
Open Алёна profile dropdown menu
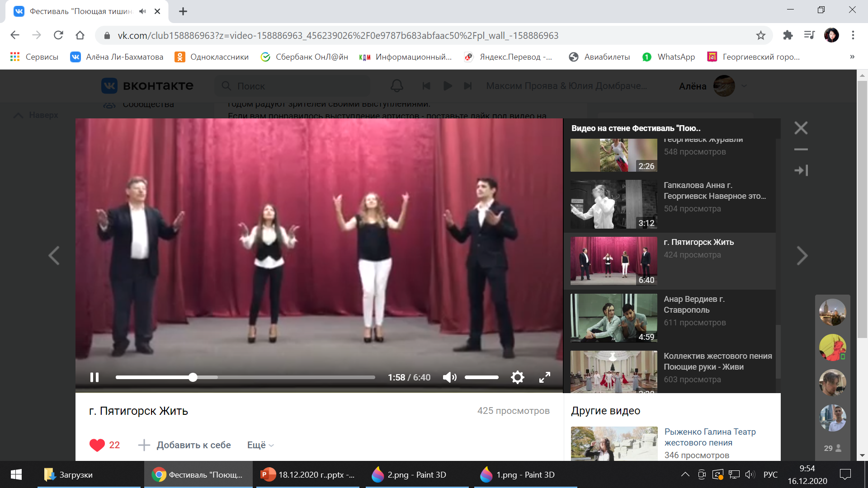point(713,86)
